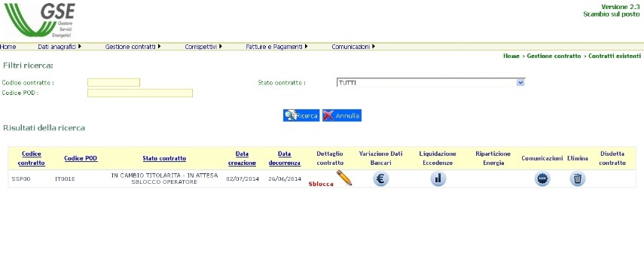Open the Fatture e Pagamenti menu
644x278 pixels.
[x=277, y=47]
